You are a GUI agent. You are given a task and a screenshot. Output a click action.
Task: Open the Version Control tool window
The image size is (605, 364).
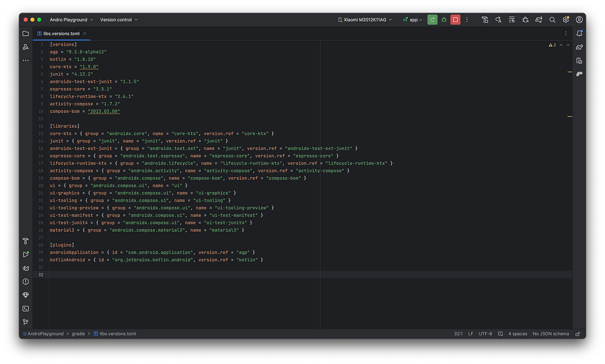click(25, 322)
